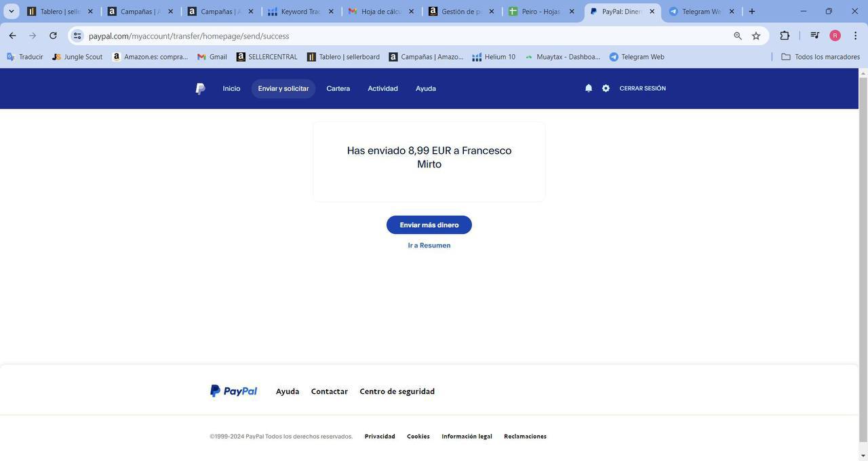This screenshot has height=461, width=868.
Task: Open the Jungle Scout bookmark
Action: [77, 57]
